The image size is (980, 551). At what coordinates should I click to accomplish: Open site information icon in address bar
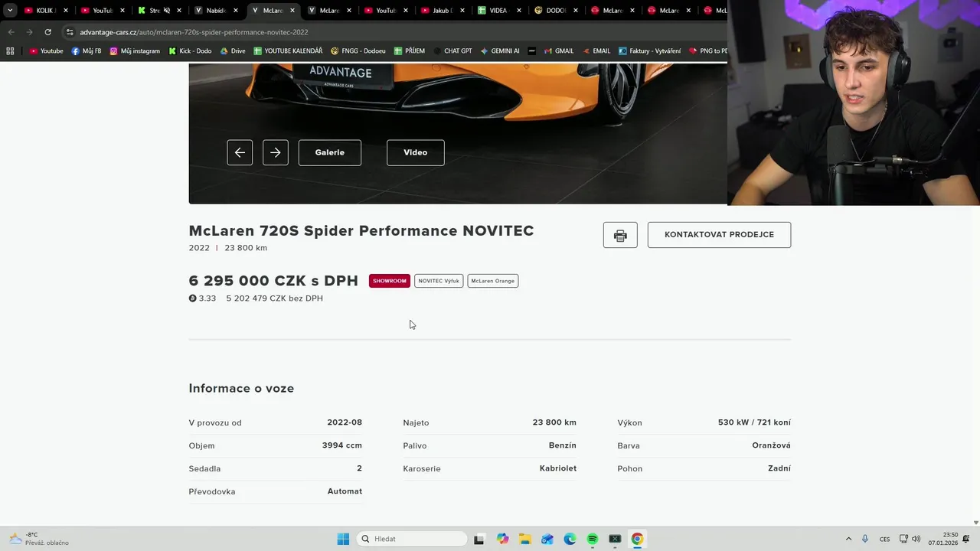click(70, 32)
